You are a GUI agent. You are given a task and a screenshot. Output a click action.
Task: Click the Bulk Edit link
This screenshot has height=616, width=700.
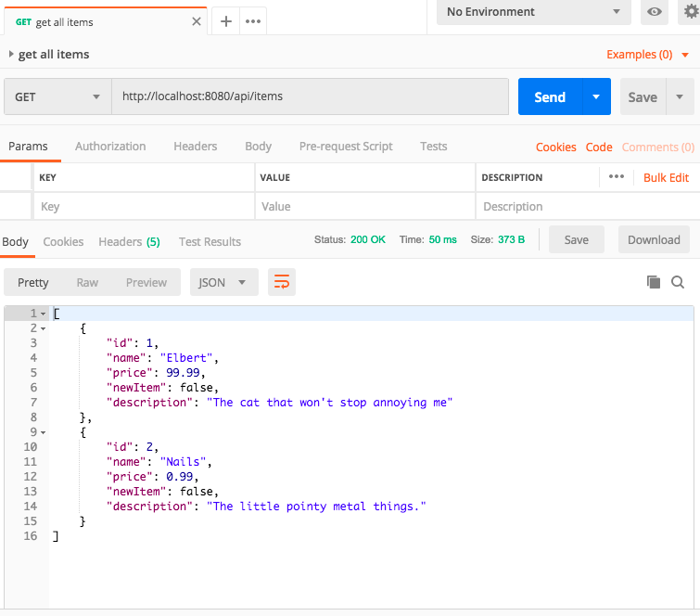pyautogui.click(x=666, y=177)
